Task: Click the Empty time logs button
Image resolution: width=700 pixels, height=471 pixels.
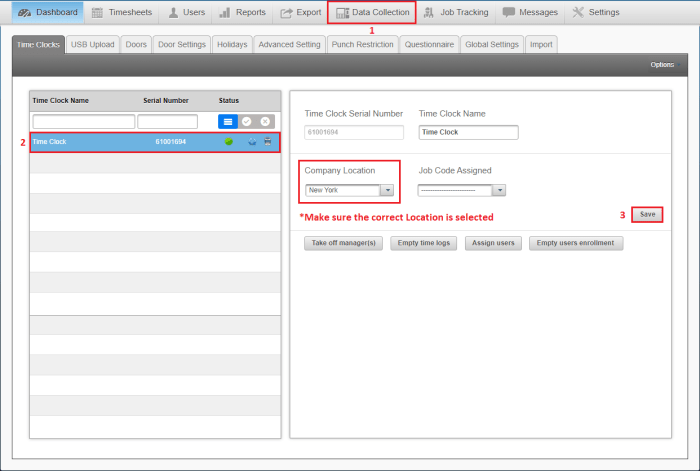Action: (424, 243)
